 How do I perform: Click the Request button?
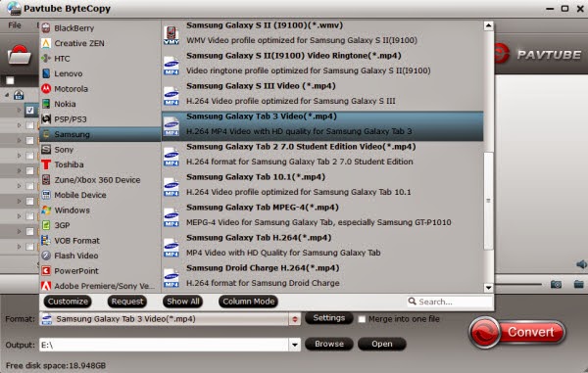(x=127, y=302)
